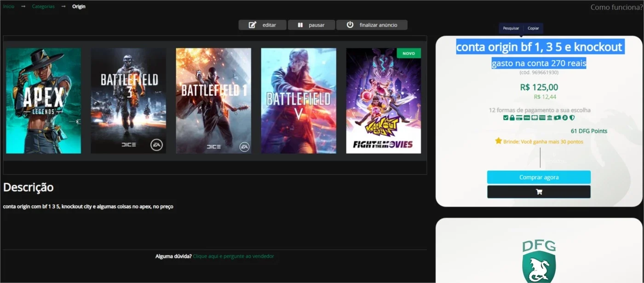Screen dimensions: 644x283
Task: Go to Início breadcrumb link
Action: pyautogui.click(x=9, y=6)
